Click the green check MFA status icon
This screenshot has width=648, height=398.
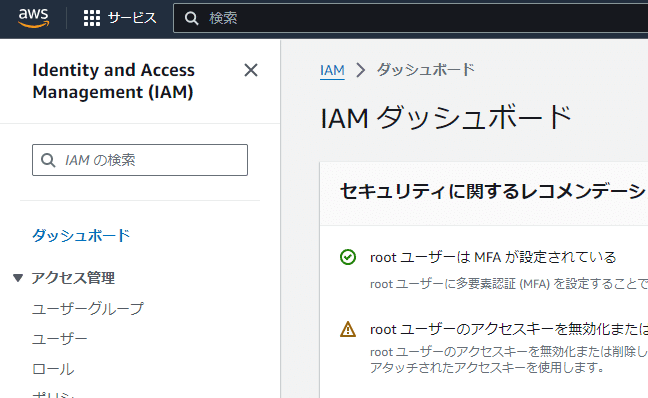[x=348, y=257]
